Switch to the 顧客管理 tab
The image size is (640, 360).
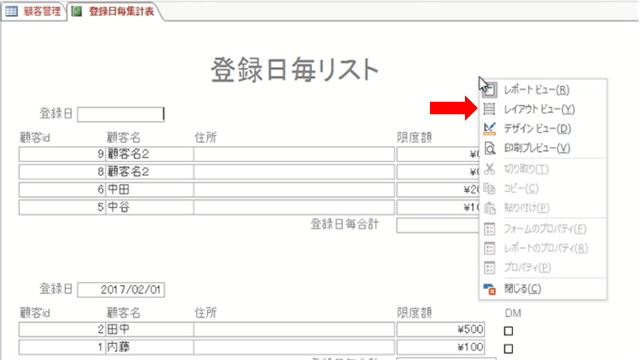pos(34,11)
